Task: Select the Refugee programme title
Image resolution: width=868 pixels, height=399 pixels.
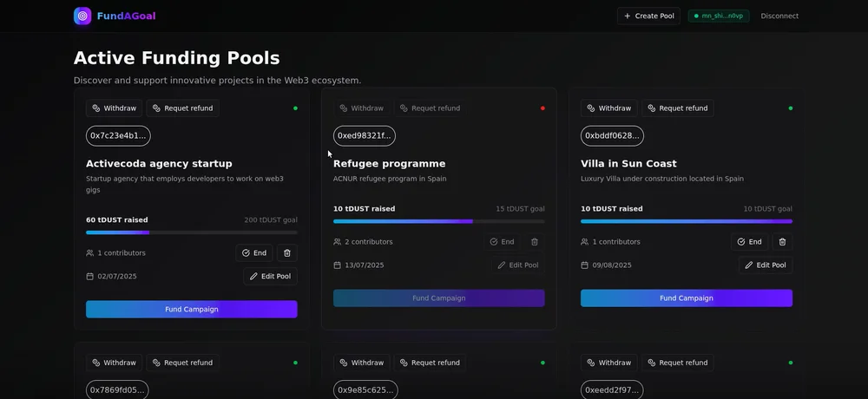Action: pyautogui.click(x=389, y=164)
